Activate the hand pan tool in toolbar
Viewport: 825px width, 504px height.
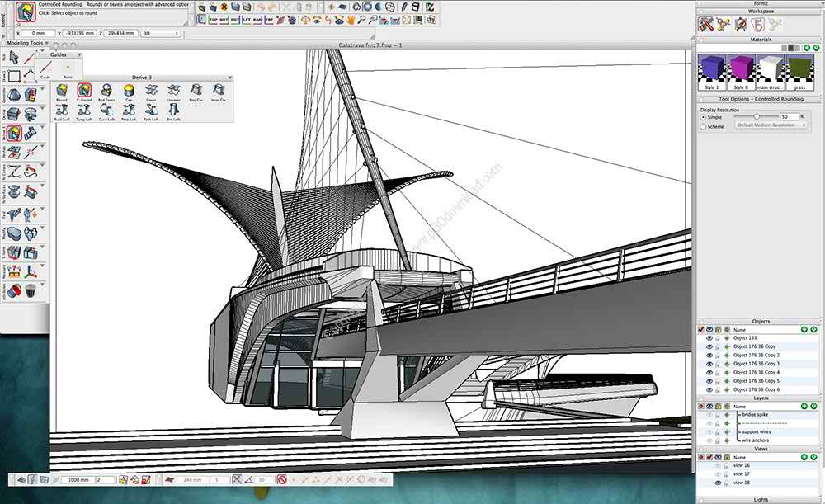coord(350,20)
